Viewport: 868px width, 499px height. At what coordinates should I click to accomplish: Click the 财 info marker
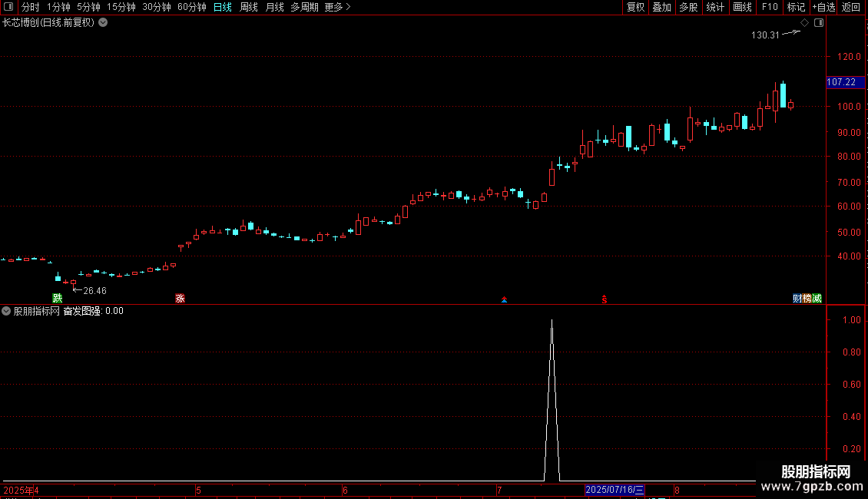797,298
